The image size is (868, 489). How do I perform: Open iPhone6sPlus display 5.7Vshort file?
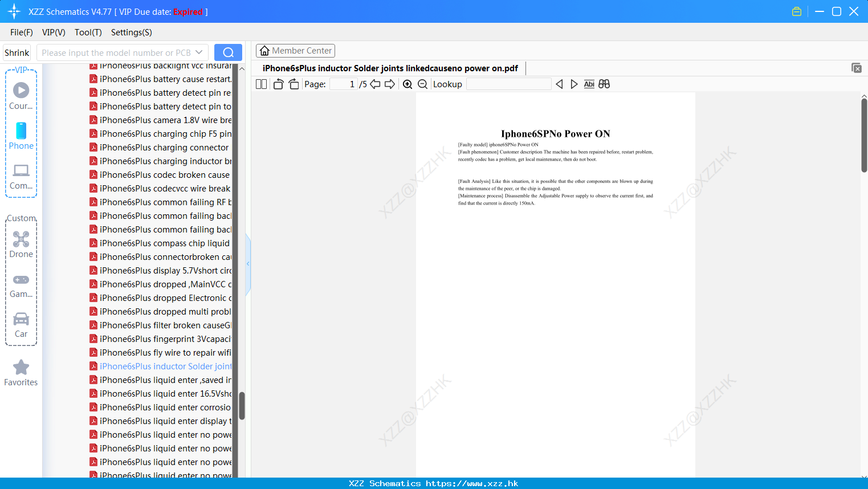161,271
